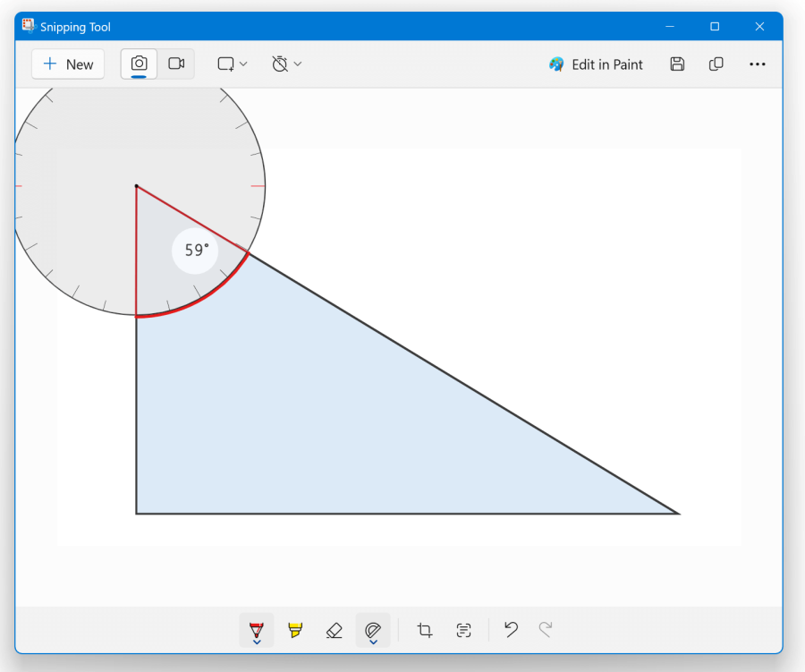805x672 pixels.
Task: Save the snip using floppy disk icon
Action: click(x=677, y=64)
